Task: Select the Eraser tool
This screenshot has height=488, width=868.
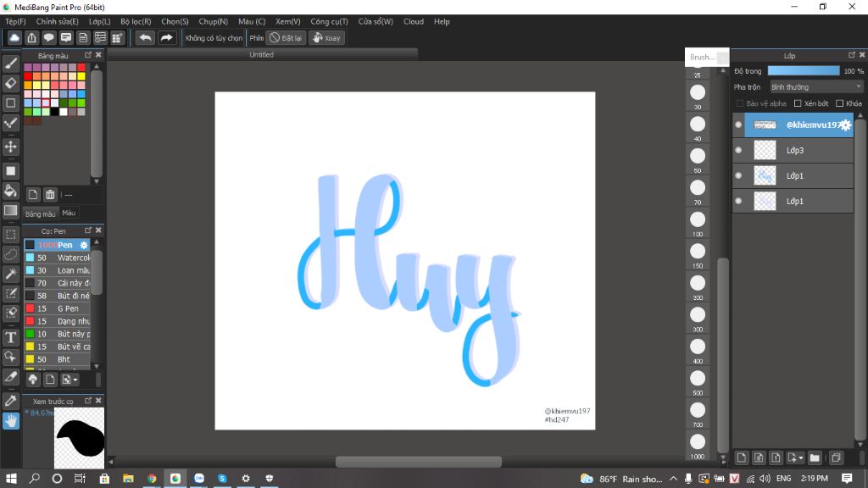Action: [x=10, y=83]
